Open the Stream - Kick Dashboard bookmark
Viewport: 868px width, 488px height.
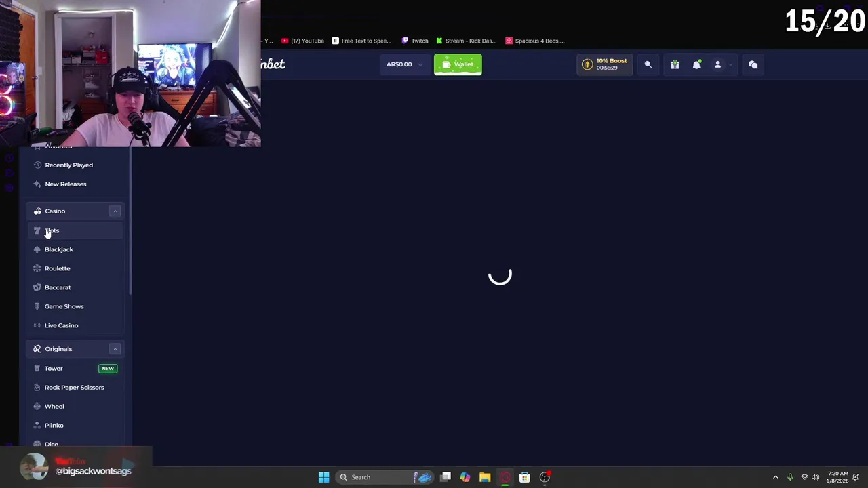pos(467,41)
